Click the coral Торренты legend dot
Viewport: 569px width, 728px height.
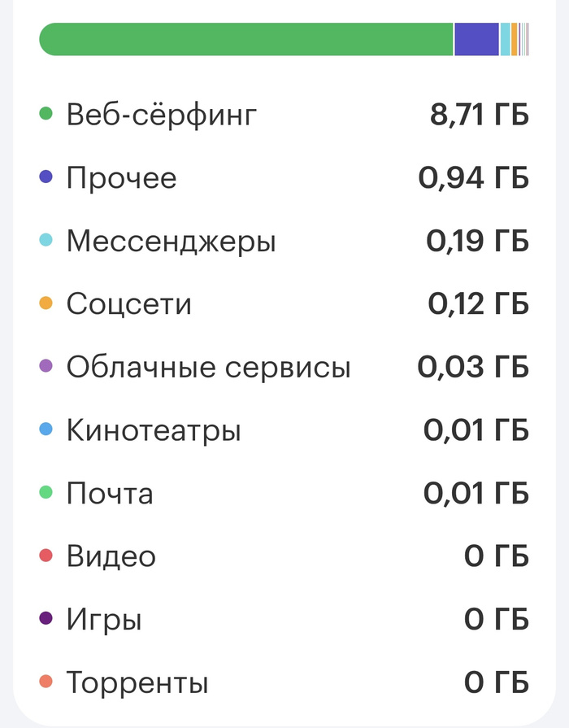click(46, 682)
